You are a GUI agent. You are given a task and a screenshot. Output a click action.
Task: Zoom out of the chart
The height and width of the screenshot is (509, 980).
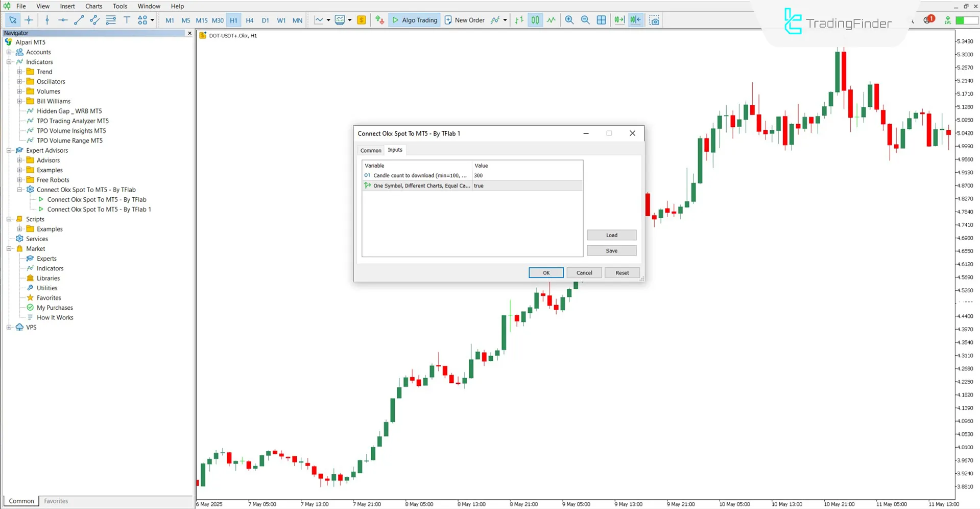pyautogui.click(x=585, y=20)
